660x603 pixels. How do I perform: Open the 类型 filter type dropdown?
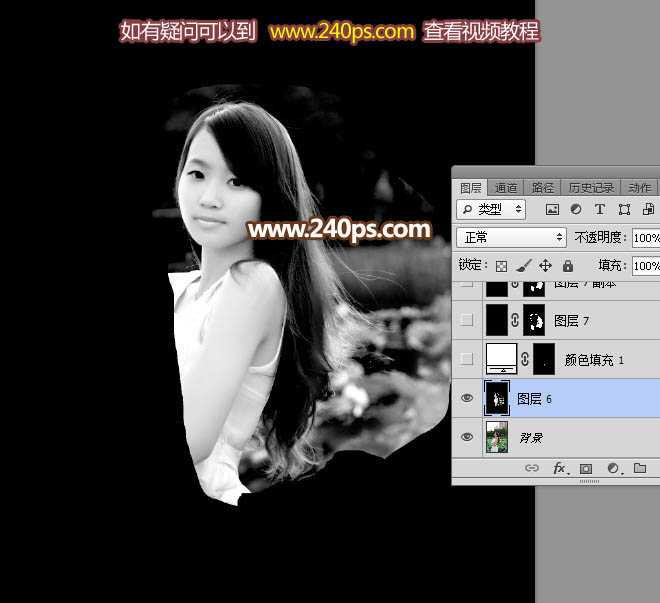click(x=491, y=210)
